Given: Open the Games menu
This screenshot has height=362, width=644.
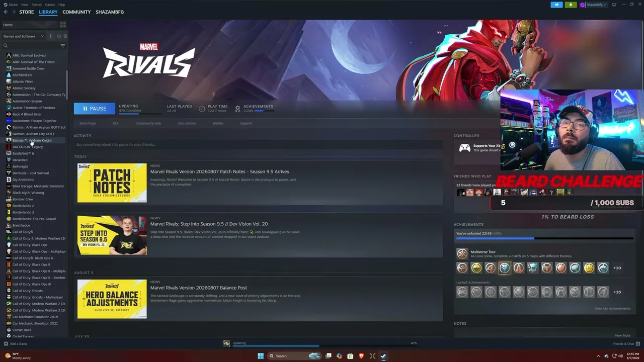Looking at the screenshot, I should [50, 5].
